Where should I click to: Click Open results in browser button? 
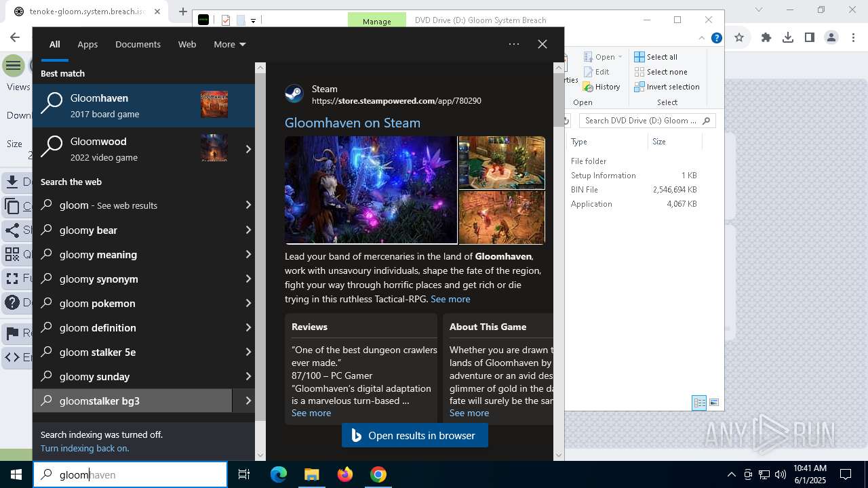pyautogui.click(x=415, y=435)
